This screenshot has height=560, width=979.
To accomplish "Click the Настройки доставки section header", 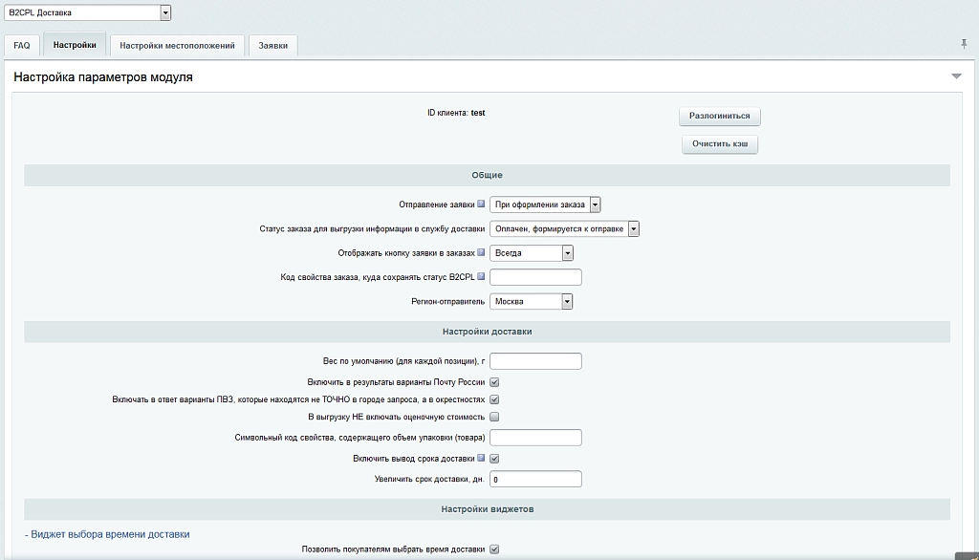I will coord(487,332).
